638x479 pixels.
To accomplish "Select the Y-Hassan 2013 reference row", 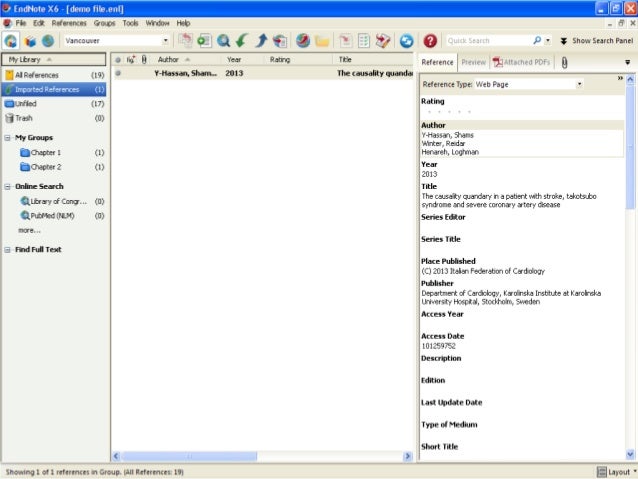I will tap(263, 73).
